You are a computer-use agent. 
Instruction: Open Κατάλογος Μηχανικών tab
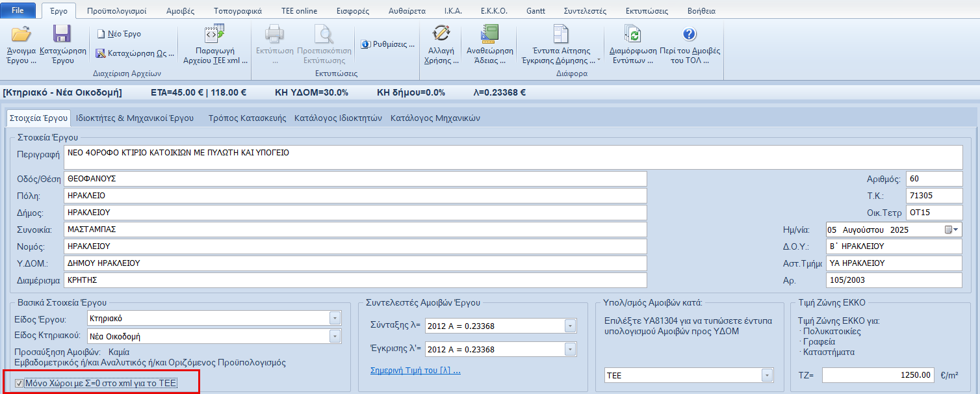[435, 118]
